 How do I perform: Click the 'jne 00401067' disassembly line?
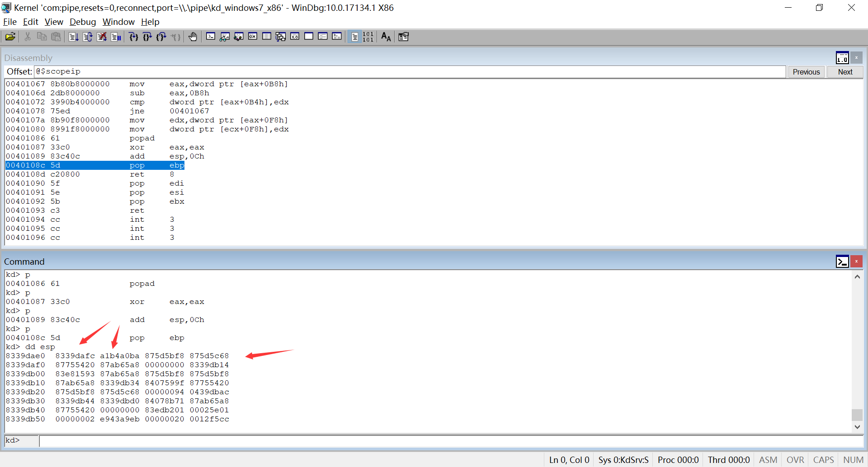coord(108,111)
